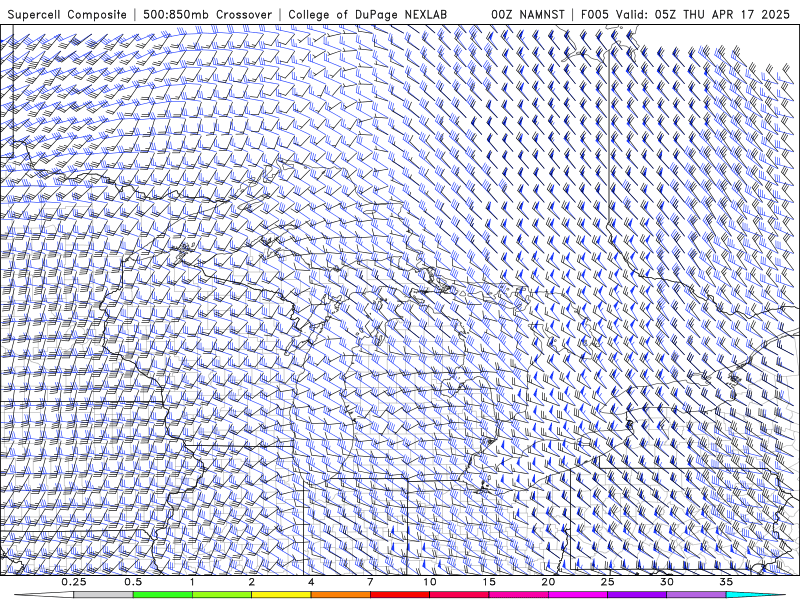Pick the red color bar segment
This screenshot has height=600, width=800.
399,595
